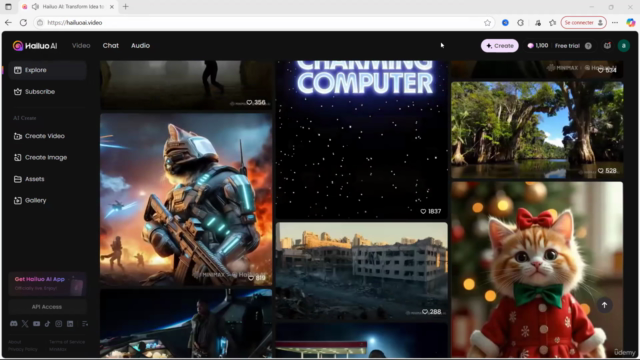Open the LinkedIn social icon
Image resolution: width=640 pixels, height=360 pixels.
tap(70, 324)
